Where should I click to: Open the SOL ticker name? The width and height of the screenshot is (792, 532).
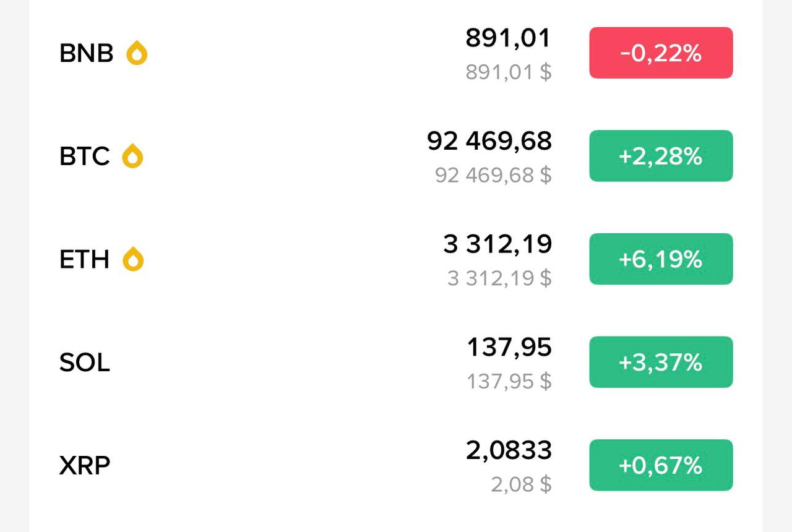pyautogui.click(x=85, y=362)
